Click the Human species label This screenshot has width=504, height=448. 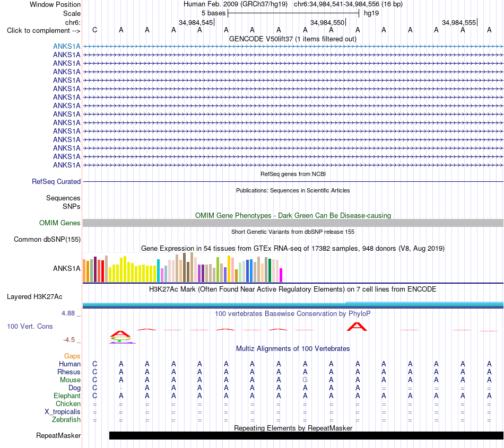[x=69, y=364]
